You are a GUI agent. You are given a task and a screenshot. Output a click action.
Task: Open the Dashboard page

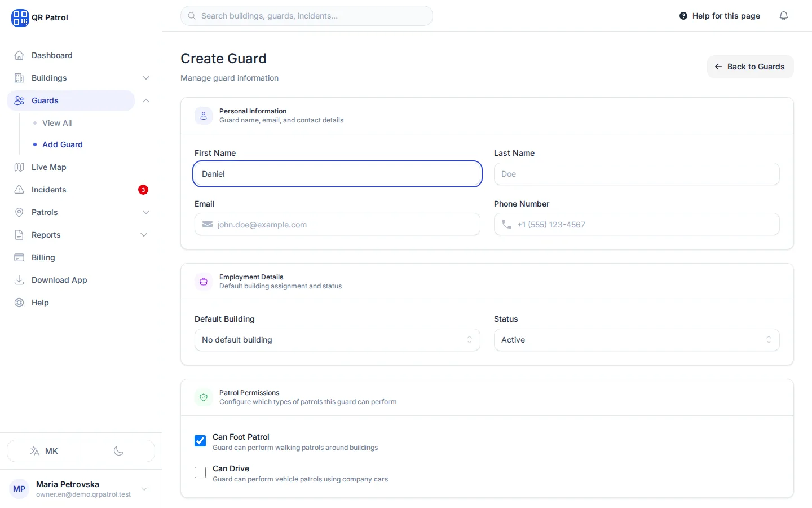point(81,55)
